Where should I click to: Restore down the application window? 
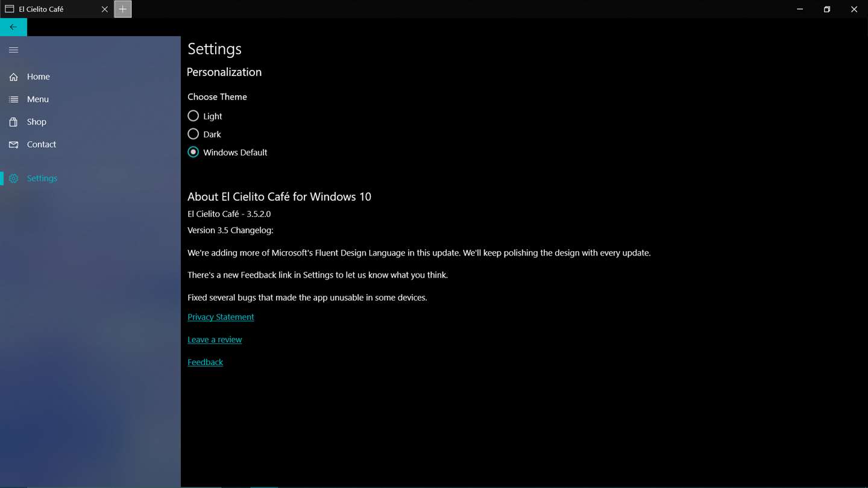pos(827,9)
